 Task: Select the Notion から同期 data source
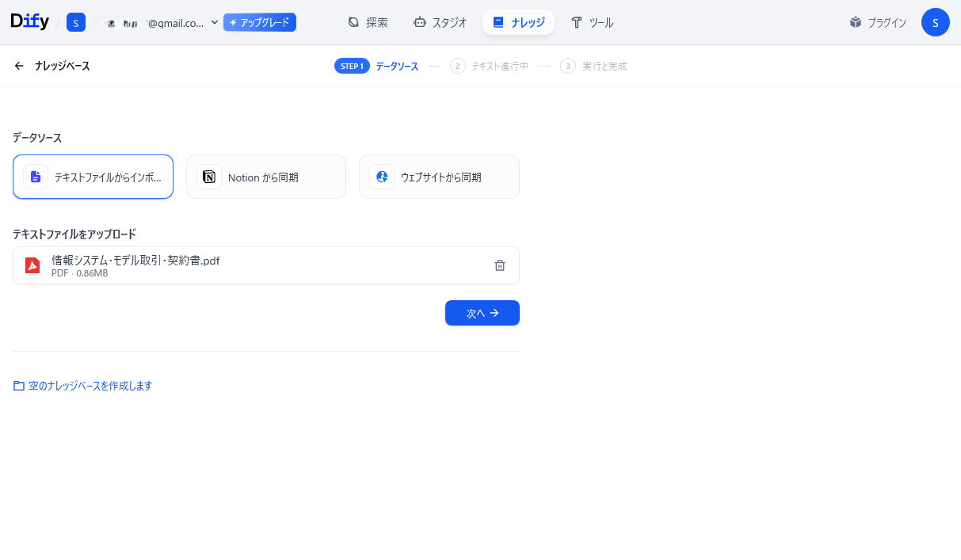tap(265, 177)
